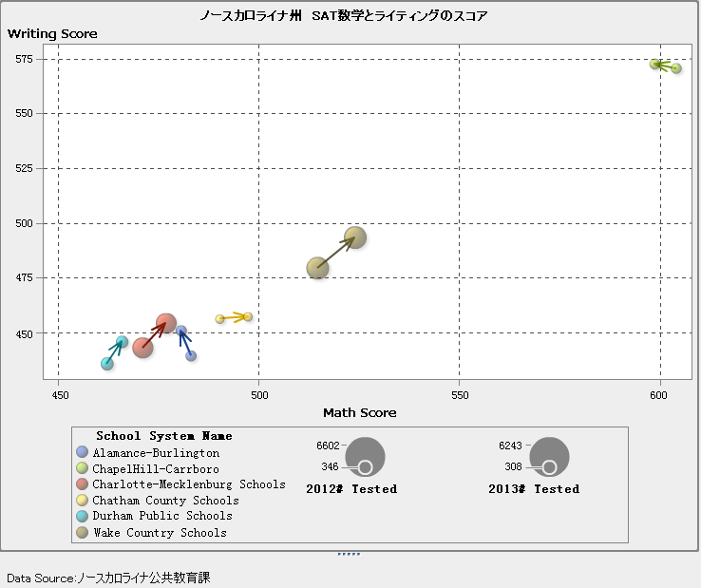Click the Math Score axis title
The height and width of the screenshot is (588, 701).
tap(359, 412)
